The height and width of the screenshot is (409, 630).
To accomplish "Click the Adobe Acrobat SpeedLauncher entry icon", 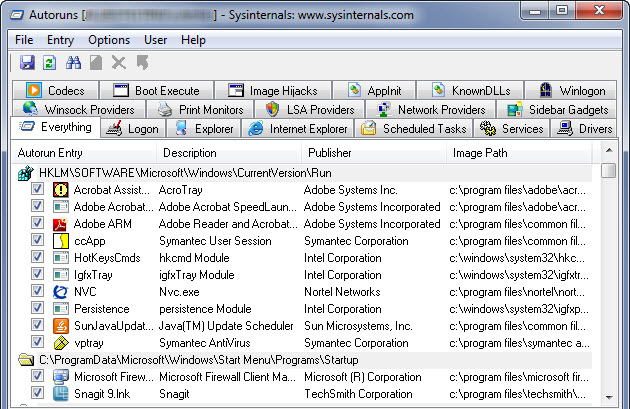I will 61,207.
